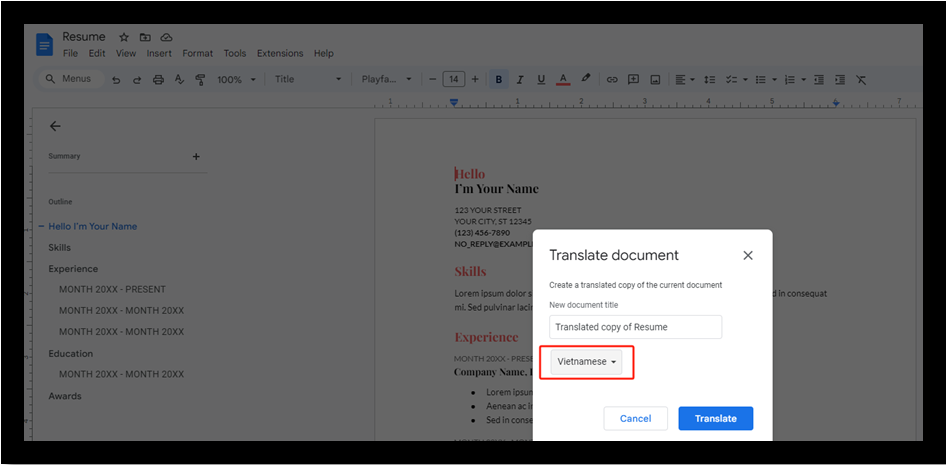The width and height of the screenshot is (946, 465).
Task: Open the highlight color tool
Action: pos(585,79)
